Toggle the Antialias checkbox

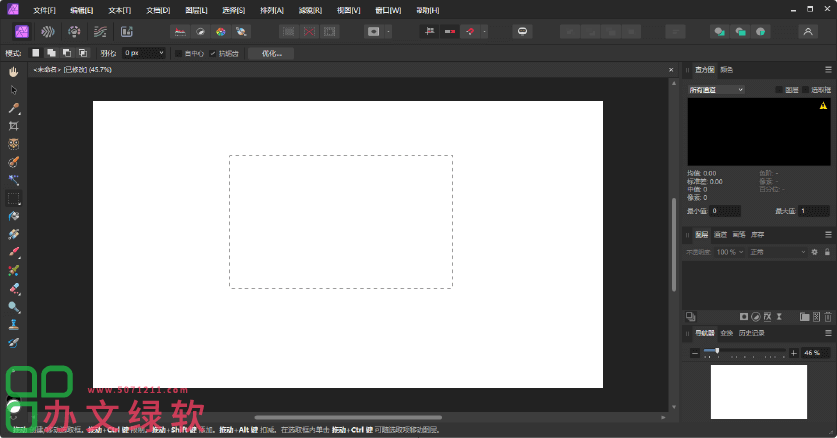pos(213,53)
